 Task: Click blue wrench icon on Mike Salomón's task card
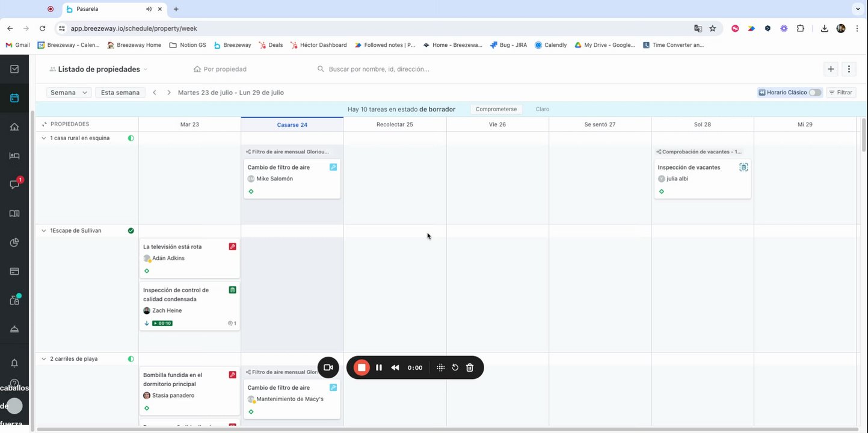click(x=333, y=167)
